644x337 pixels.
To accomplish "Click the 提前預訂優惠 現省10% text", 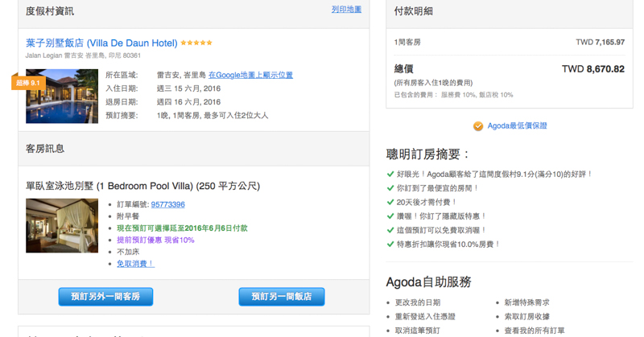I will pos(155,240).
